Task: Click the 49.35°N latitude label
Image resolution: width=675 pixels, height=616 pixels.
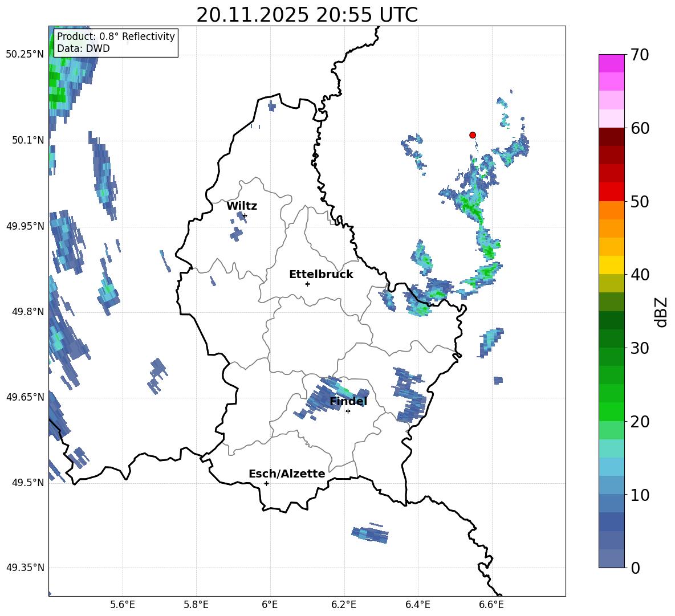Action: click(x=25, y=568)
